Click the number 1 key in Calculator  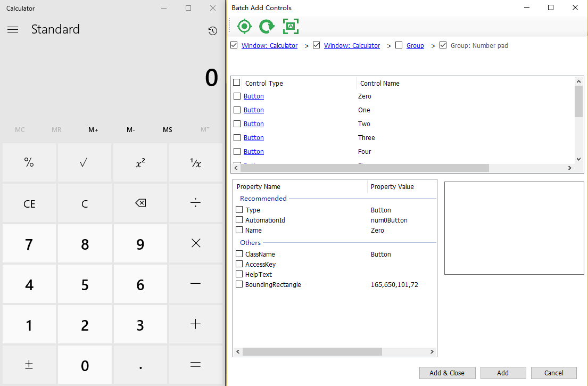point(29,324)
